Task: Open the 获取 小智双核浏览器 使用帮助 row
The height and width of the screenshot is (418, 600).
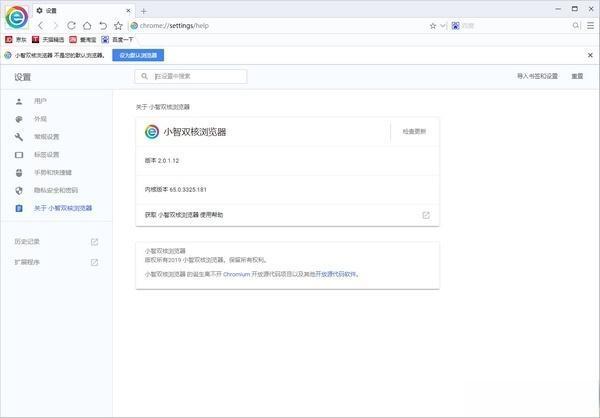Action: click(287, 215)
